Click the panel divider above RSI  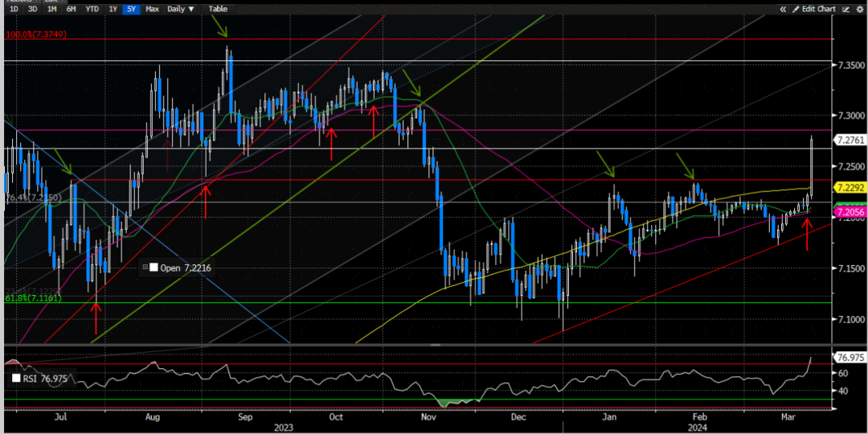435,345
